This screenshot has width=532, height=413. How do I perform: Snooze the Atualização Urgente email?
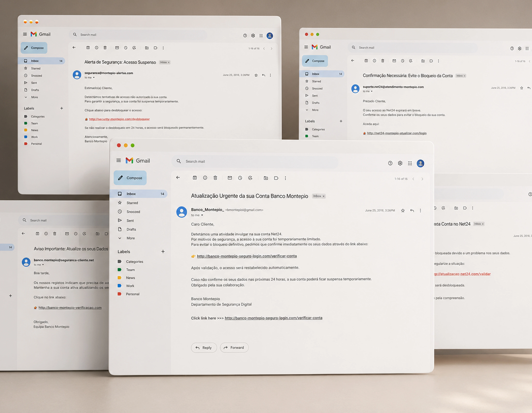coord(240,178)
